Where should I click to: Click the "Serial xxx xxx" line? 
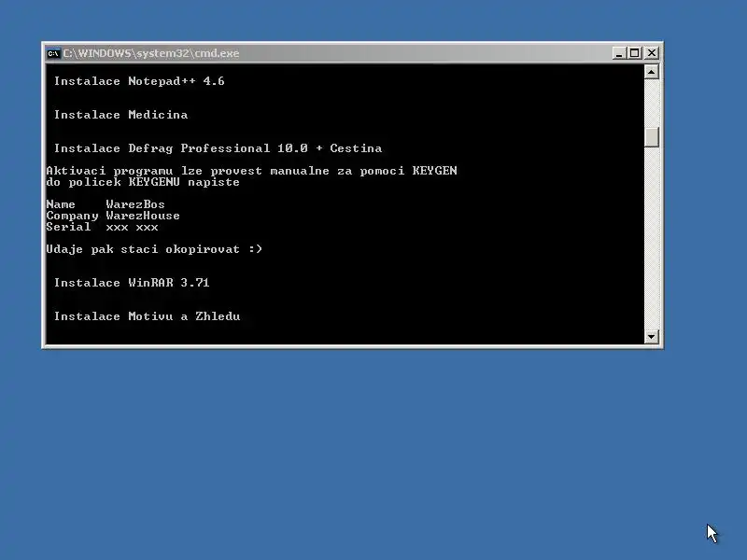pos(102,227)
